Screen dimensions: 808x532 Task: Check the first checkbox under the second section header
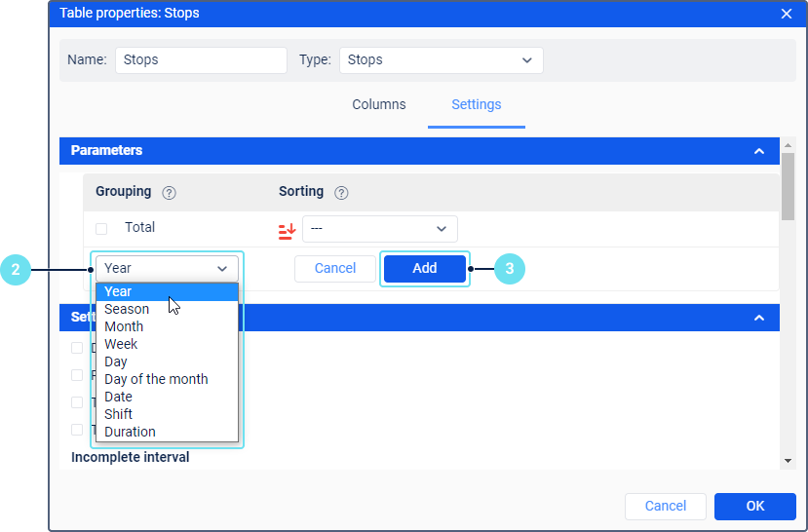[77, 348]
